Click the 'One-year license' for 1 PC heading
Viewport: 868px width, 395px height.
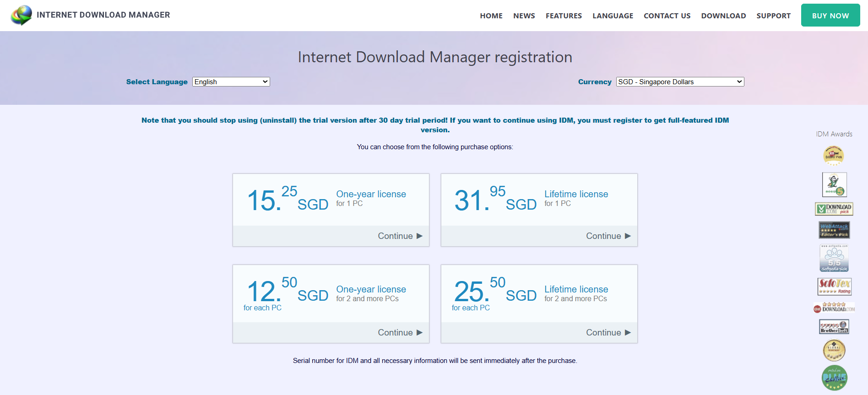pos(371,194)
